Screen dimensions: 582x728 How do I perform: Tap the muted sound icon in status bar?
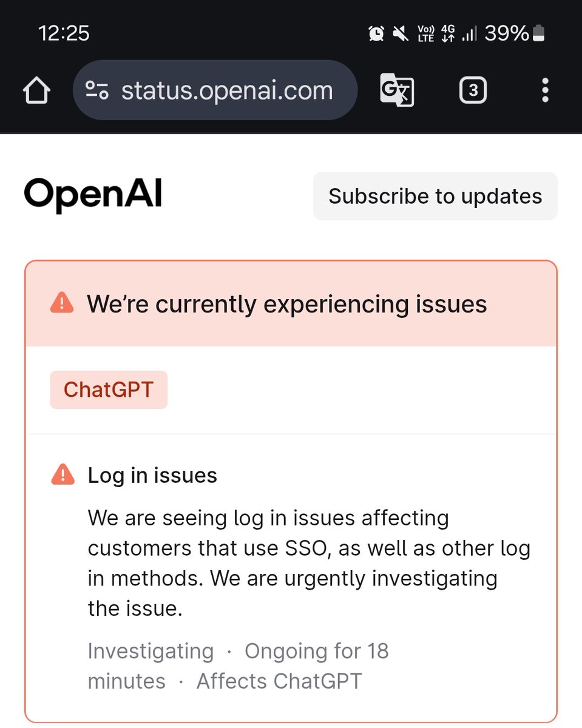pyautogui.click(x=401, y=34)
